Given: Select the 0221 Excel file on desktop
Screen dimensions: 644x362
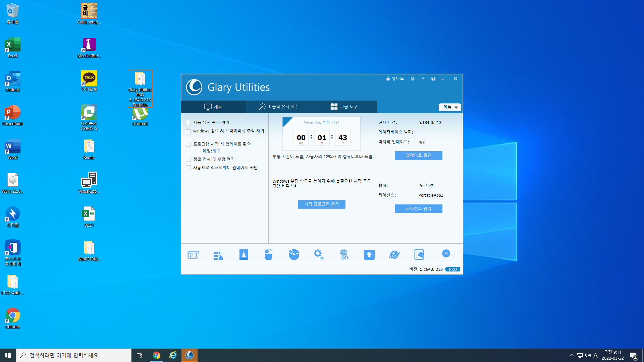Looking at the screenshot, I should (x=89, y=217).
